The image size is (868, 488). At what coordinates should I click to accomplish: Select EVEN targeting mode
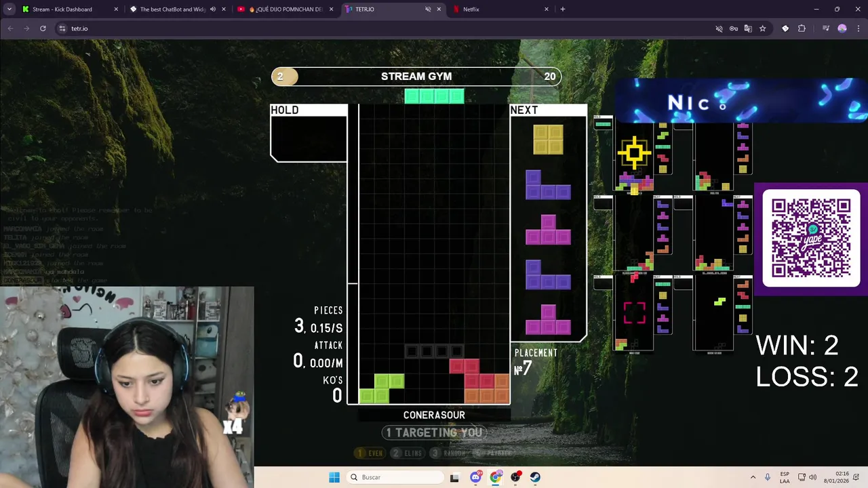(370, 453)
